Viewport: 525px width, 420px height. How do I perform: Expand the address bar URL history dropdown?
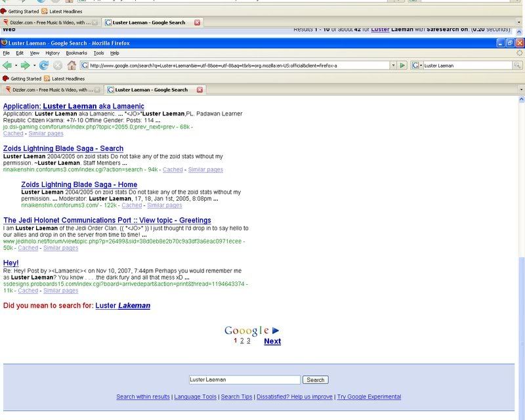pyautogui.click(x=393, y=66)
